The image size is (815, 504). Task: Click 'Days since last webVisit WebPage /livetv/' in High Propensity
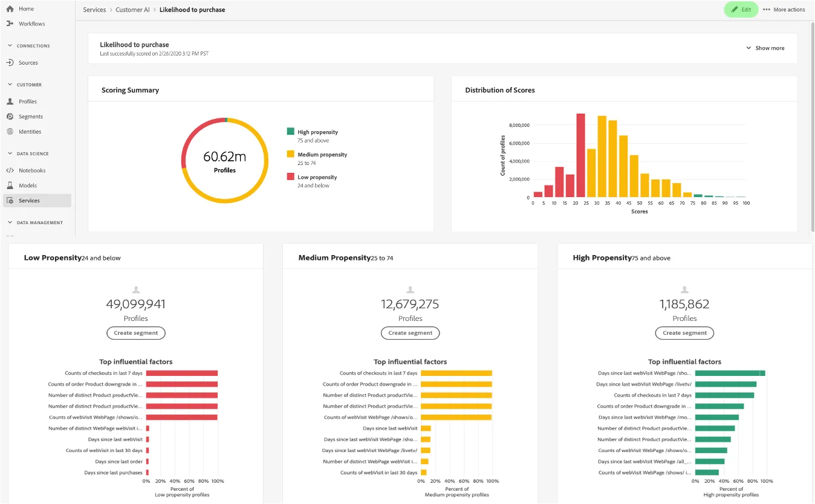[644, 384]
